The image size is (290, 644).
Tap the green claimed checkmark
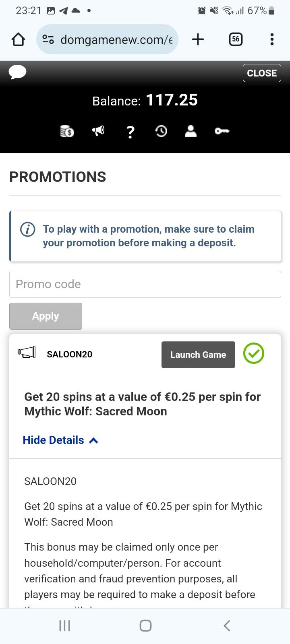pyautogui.click(x=254, y=353)
